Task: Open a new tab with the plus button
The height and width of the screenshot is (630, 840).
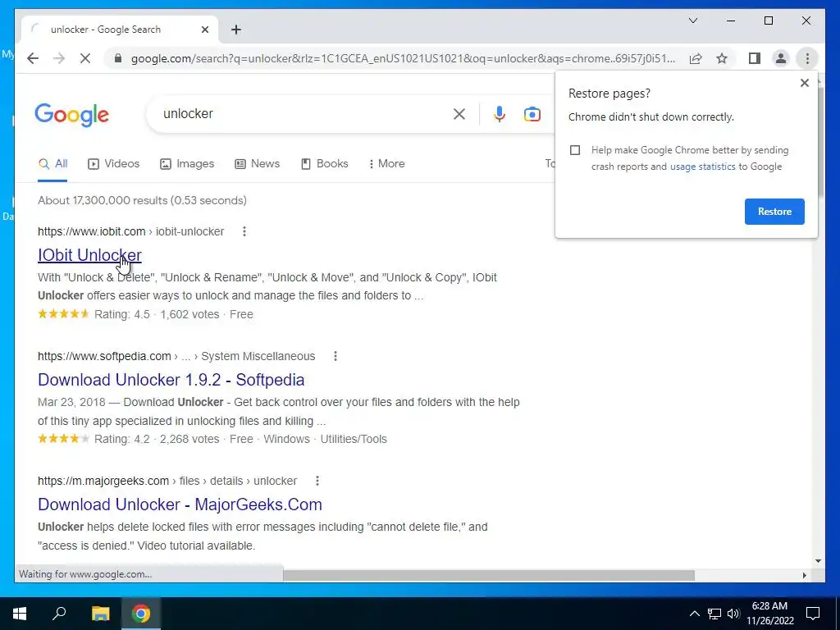Action: coord(236,30)
